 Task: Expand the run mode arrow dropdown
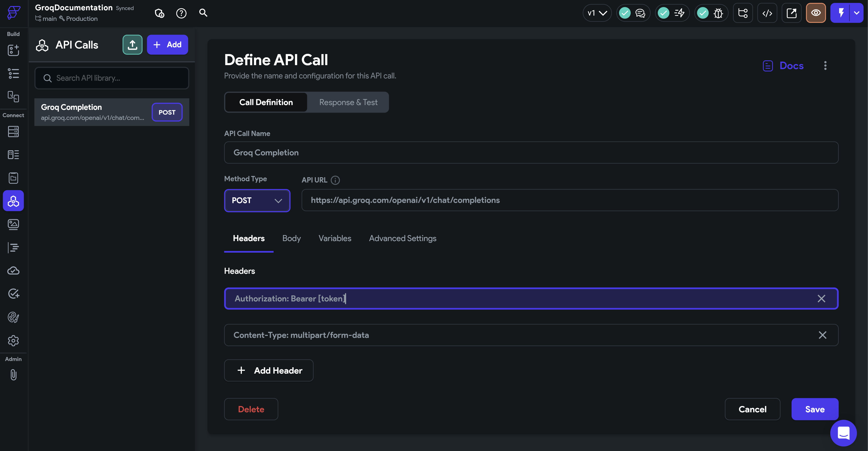(856, 13)
